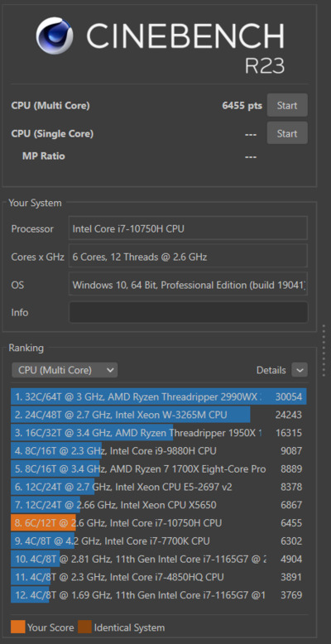Expand the Details chevron button
This screenshot has width=331, height=644.
pyautogui.click(x=300, y=370)
